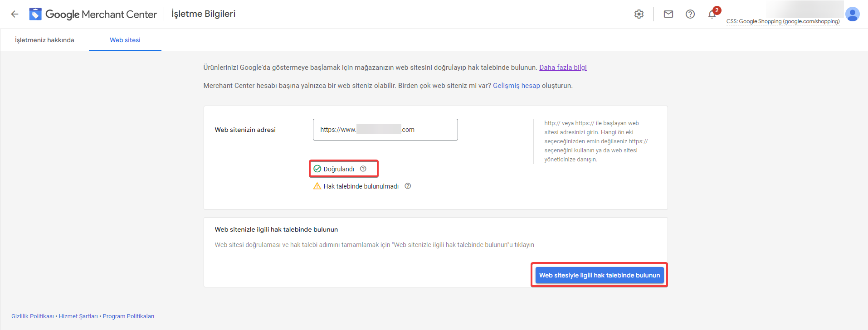Screen dimensions: 868x330
Task: Click the Google Merchant Center title text
Action: 101,14
